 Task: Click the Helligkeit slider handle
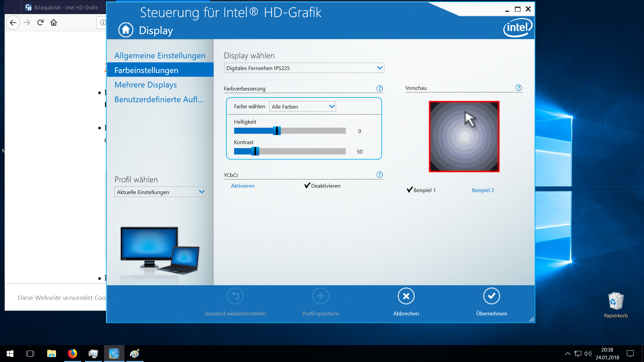(x=276, y=131)
